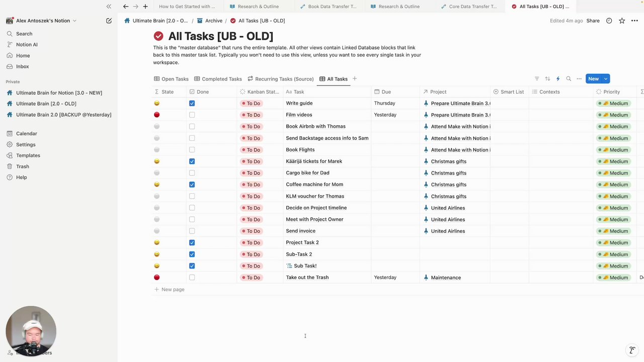Screen dimensions: 644x362
Task: Click To Do status tag for Film videos
Action: coord(251,115)
